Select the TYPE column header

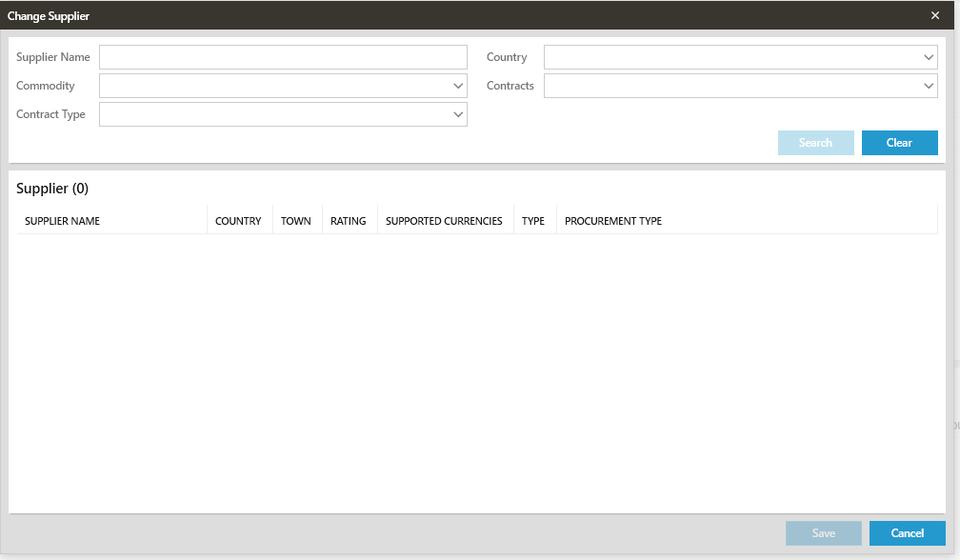click(533, 221)
